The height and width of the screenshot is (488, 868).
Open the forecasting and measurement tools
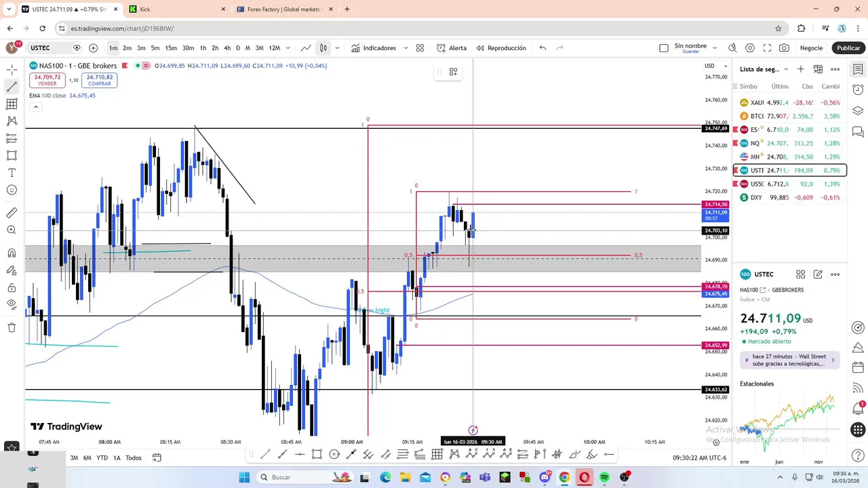click(x=12, y=138)
